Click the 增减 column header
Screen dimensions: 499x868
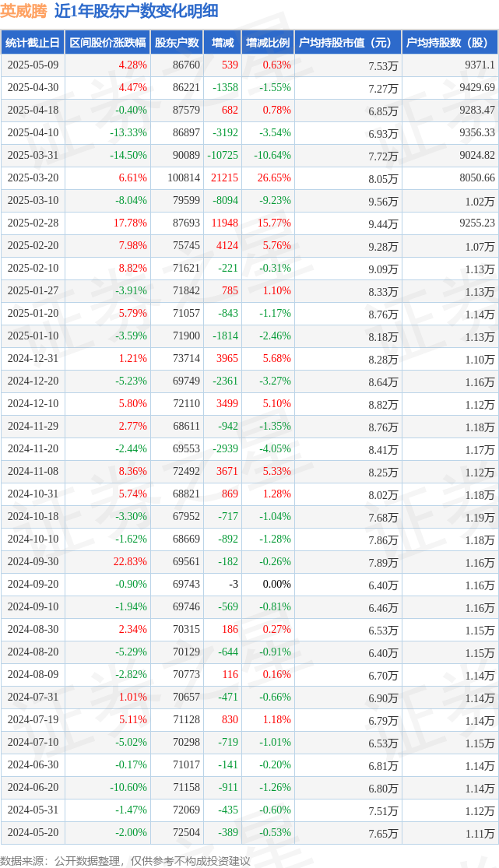click(223, 43)
